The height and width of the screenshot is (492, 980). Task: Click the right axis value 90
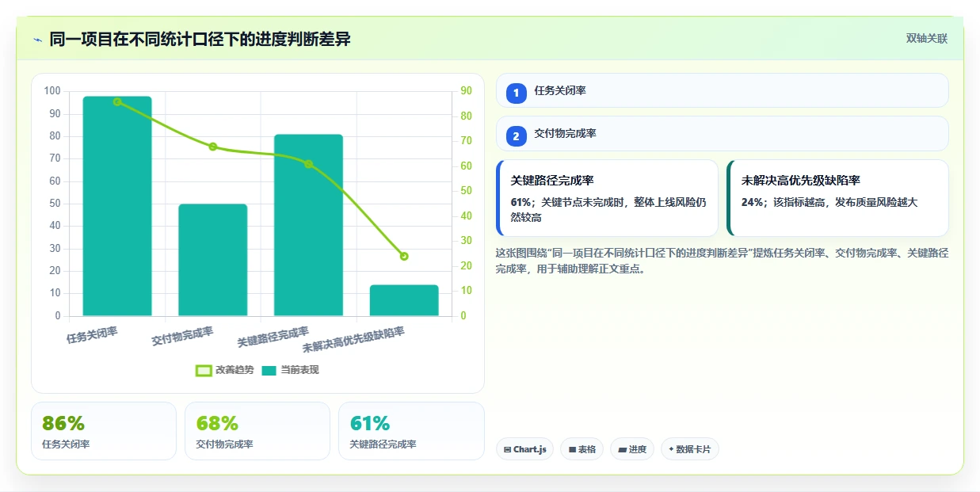click(466, 91)
